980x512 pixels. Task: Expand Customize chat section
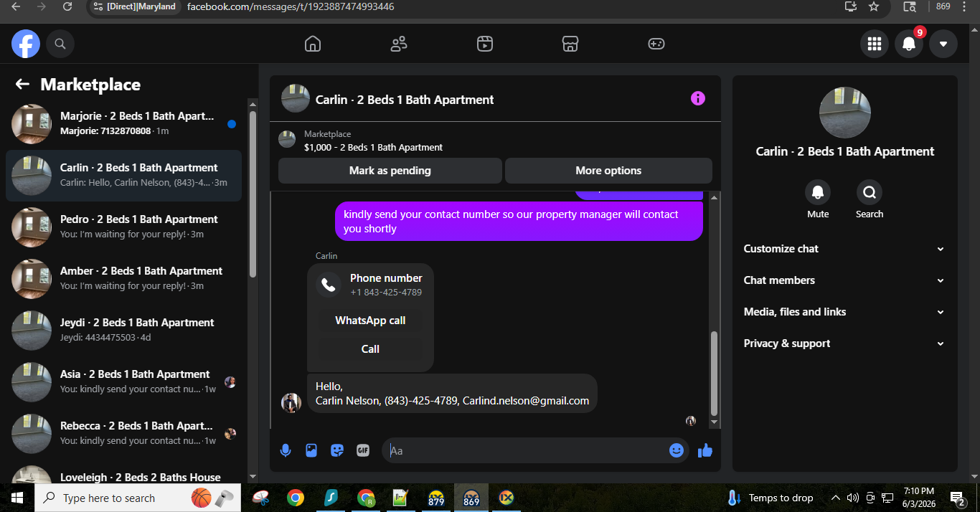point(844,249)
